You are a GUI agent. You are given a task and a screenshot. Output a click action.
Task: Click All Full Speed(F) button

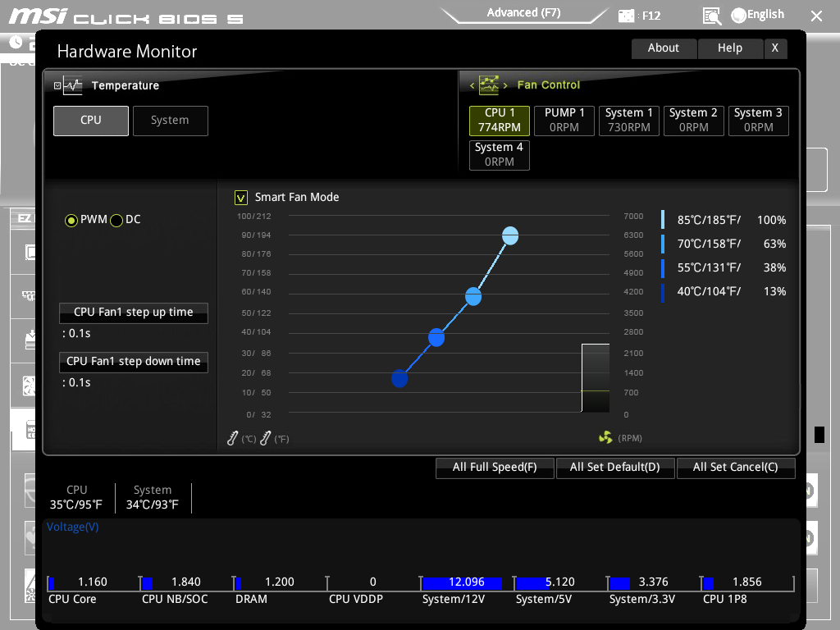[x=495, y=468]
